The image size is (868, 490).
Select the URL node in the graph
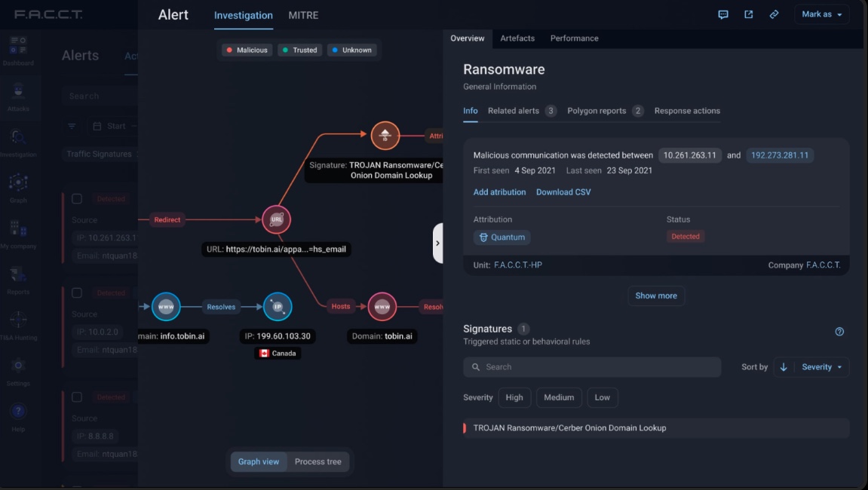coord(276,219)
